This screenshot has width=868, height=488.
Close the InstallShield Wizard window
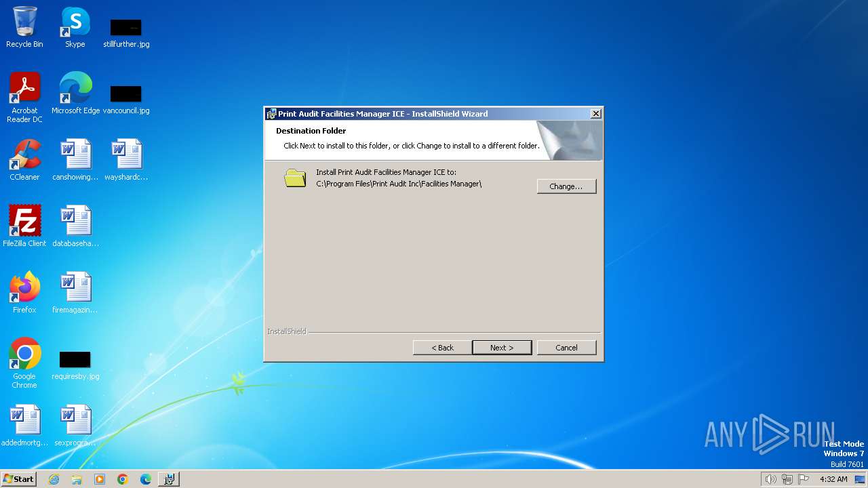[x=595, y=114]
